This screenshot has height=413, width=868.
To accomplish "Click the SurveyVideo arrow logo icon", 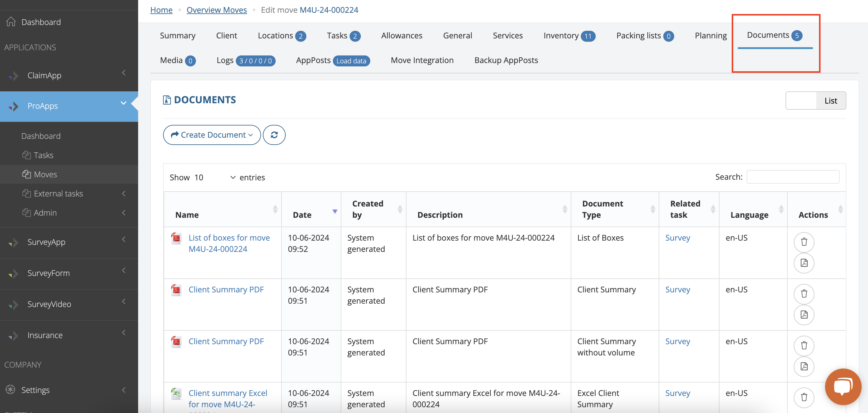I will [x=13, y=304].
